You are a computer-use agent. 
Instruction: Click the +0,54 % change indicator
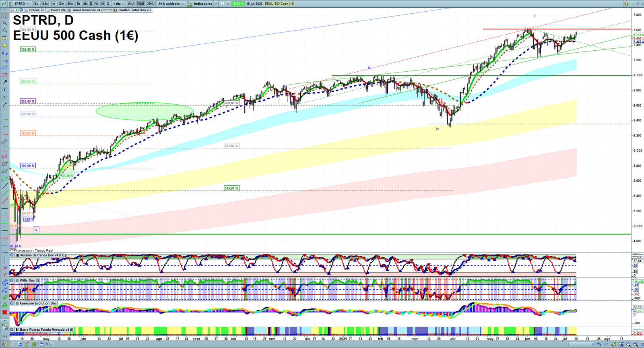point(238,4)
